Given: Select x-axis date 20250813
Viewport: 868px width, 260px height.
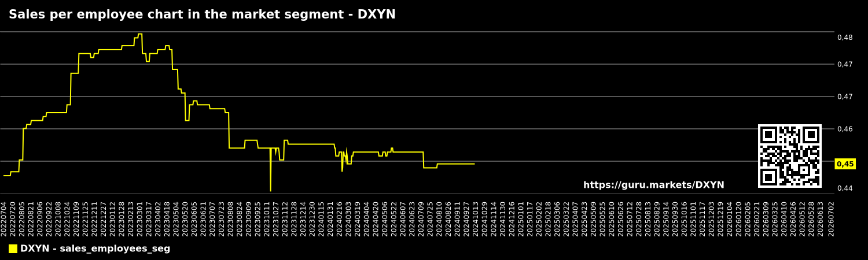Looking at the screenshot, I should click(649, 218).
